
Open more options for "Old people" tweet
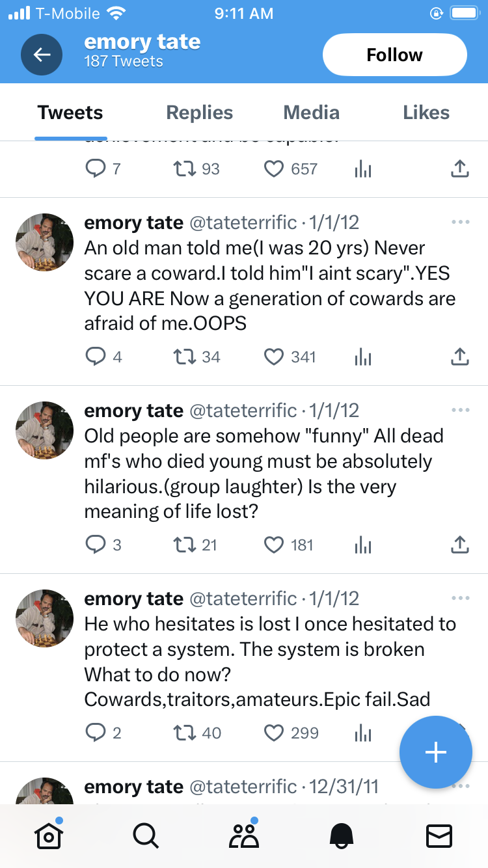(x=459, y=411)
